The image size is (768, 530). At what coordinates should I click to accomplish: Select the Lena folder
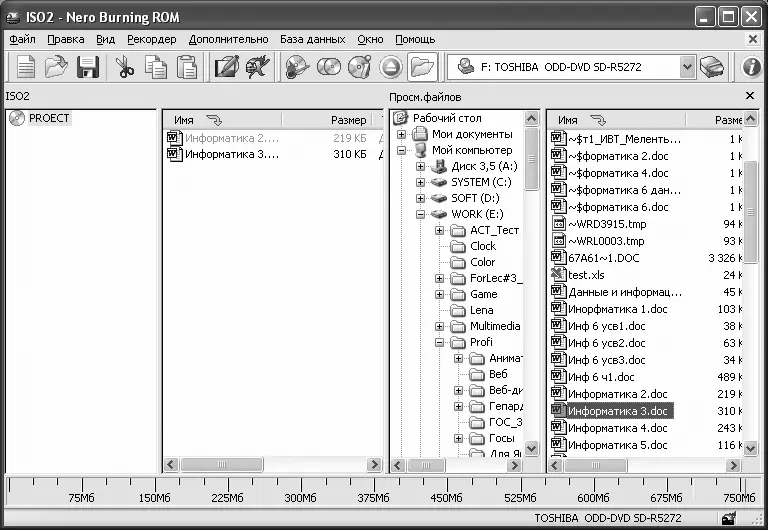pos(481,310)
